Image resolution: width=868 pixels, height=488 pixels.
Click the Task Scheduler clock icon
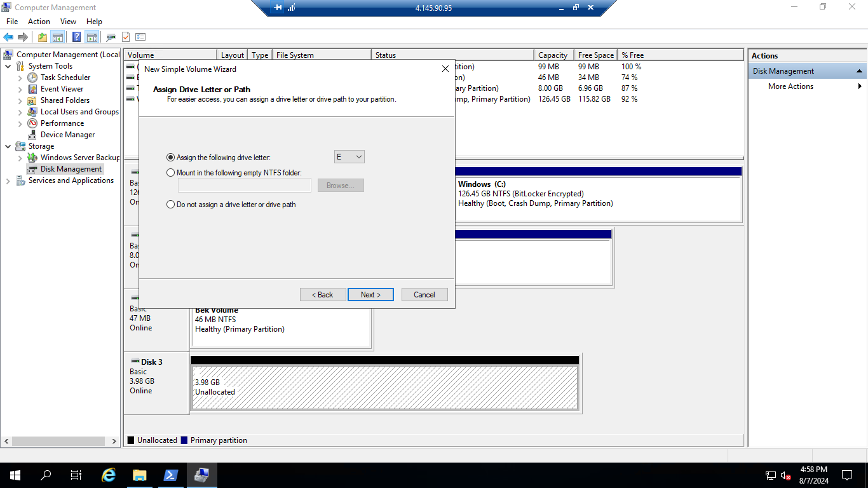[32, 78]
